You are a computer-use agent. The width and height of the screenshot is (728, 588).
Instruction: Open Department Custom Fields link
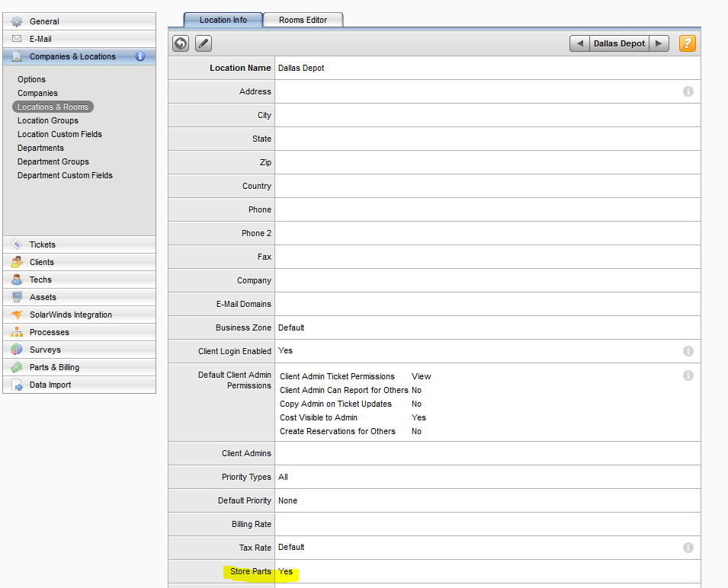pyautogui.click(x=65, y=175)
